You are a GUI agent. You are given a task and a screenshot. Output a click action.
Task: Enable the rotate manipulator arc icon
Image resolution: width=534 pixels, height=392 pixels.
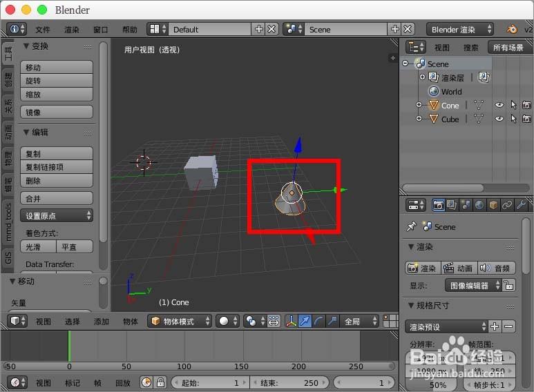pos(318,321)
